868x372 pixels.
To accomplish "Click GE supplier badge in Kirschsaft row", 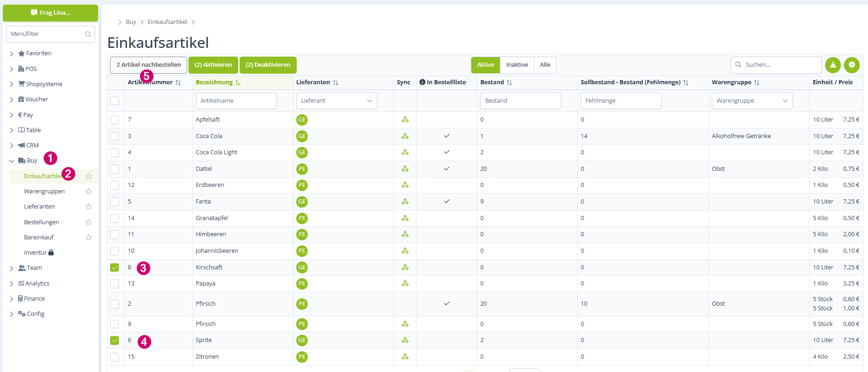I will point(302,267).
